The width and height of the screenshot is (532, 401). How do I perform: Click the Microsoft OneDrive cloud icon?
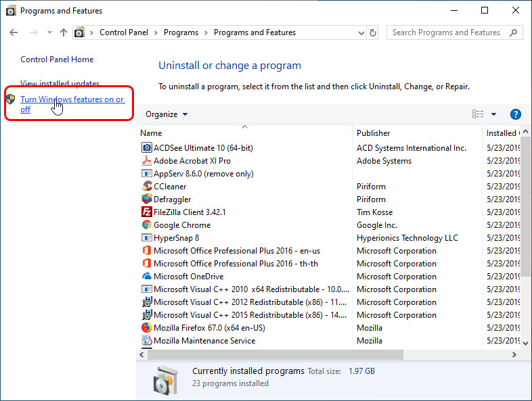coord(147,277)
